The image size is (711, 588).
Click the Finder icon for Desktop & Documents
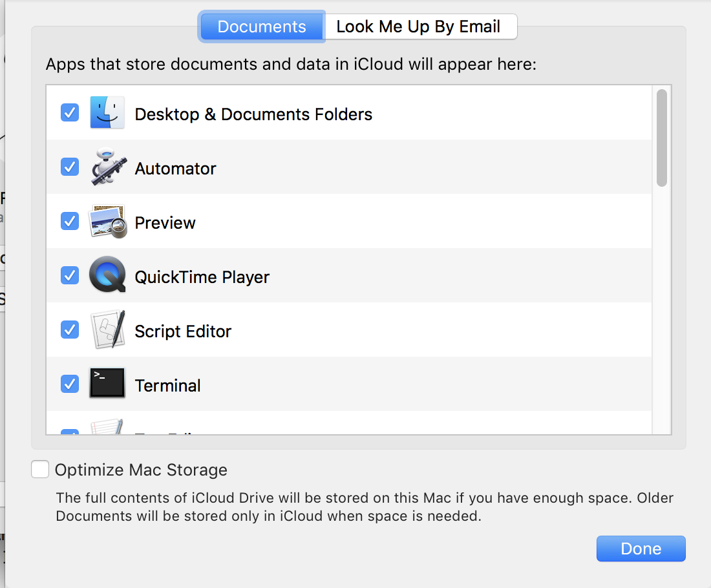pos(107,113)
